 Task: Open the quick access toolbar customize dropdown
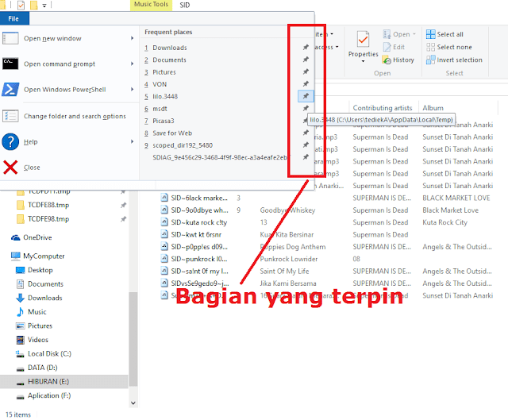[44, 6]
